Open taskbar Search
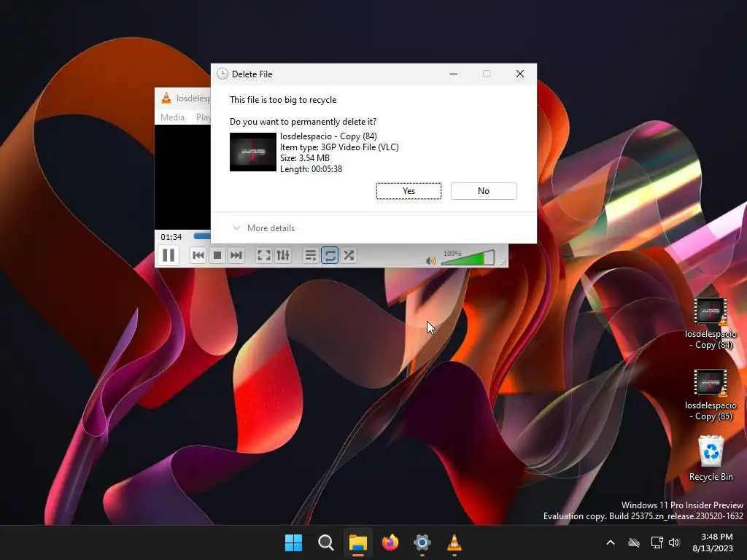Image resolution: width=747 pixels, height=560 pixels. click(x=326, y=542)
